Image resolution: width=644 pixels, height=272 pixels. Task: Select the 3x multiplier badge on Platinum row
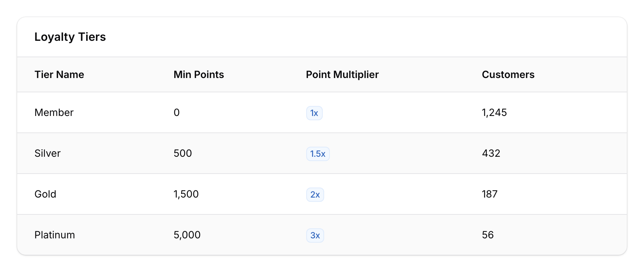314,235
